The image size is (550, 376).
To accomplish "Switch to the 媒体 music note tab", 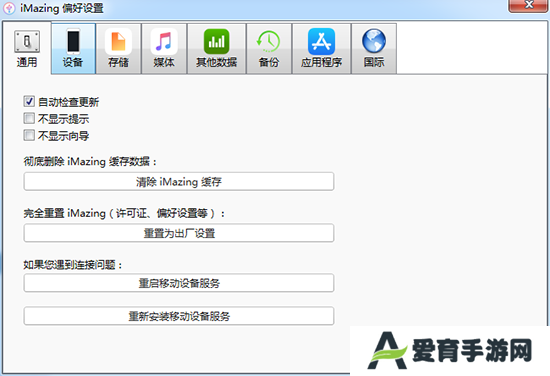I will (x=164, y=48).
